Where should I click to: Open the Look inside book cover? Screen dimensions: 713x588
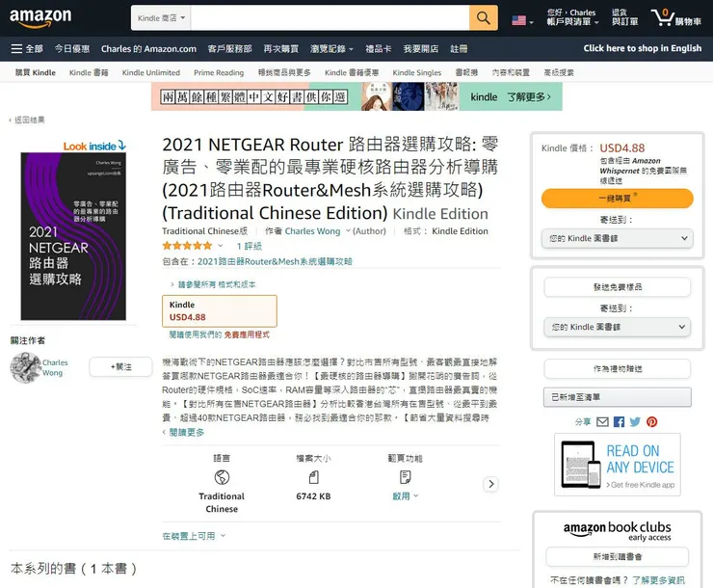coord(73,236)
